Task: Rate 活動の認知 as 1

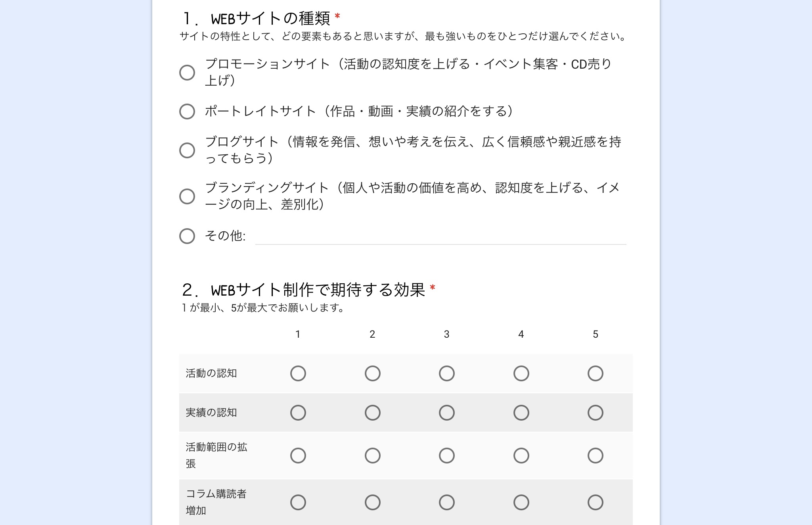Action: (x=298, y=373)
